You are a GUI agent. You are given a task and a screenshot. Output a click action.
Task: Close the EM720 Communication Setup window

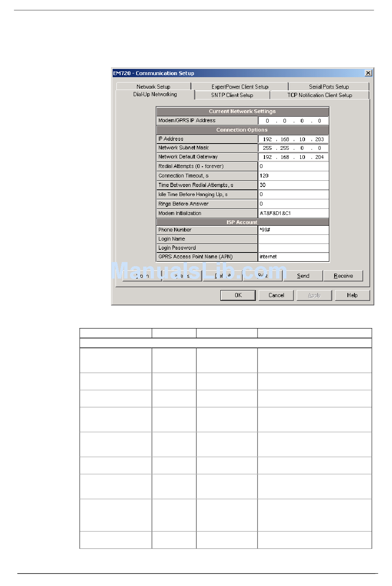coord(368,73)
